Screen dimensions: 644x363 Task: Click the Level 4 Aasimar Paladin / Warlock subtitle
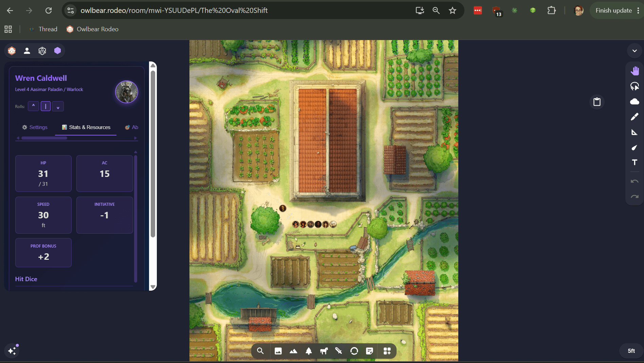pos(49,90)
